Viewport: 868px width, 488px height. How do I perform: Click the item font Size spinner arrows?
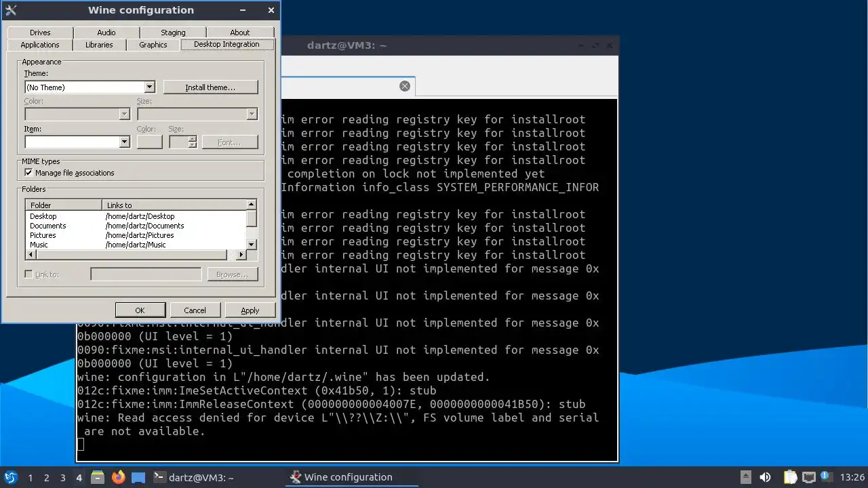pos(193,142)
